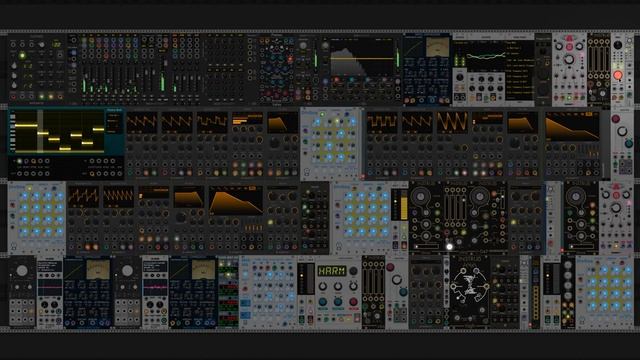
Task: Click the knob right of the HARM display
Action: click(354, 271)
